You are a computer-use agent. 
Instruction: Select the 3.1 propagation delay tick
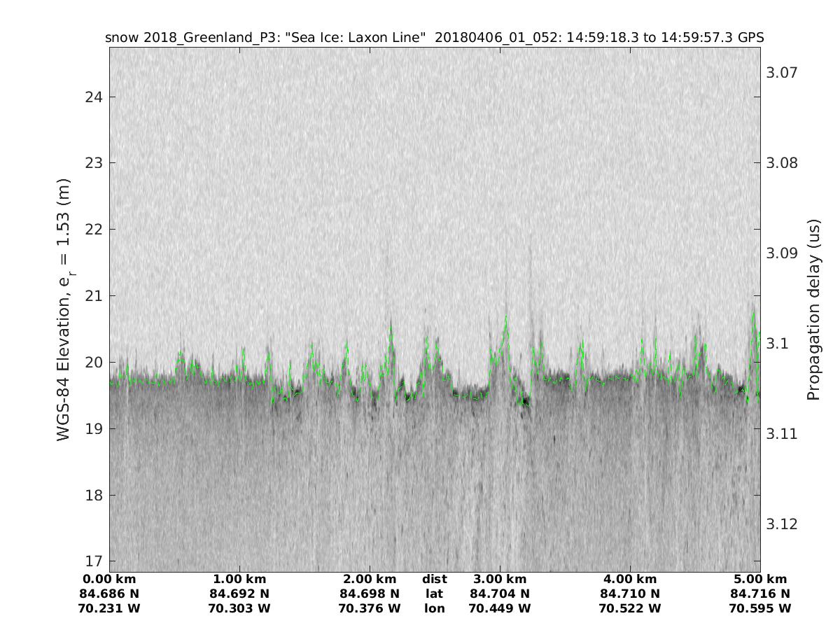click(777, 343)
